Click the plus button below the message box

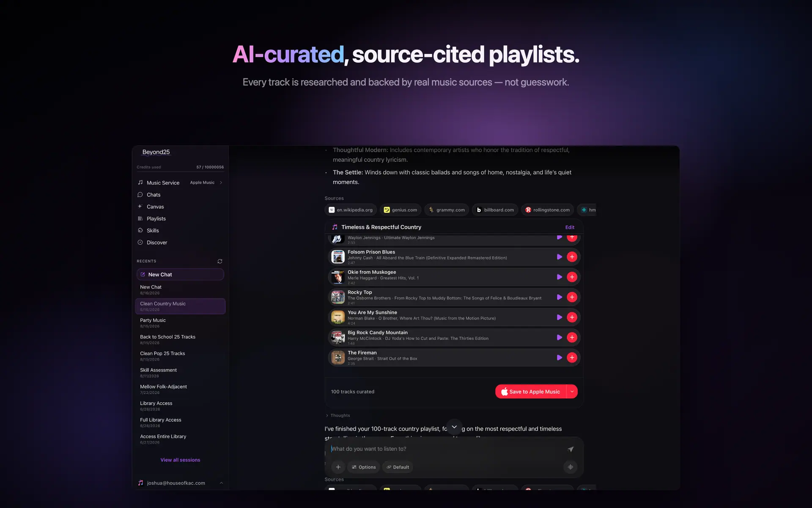(338, 467)
